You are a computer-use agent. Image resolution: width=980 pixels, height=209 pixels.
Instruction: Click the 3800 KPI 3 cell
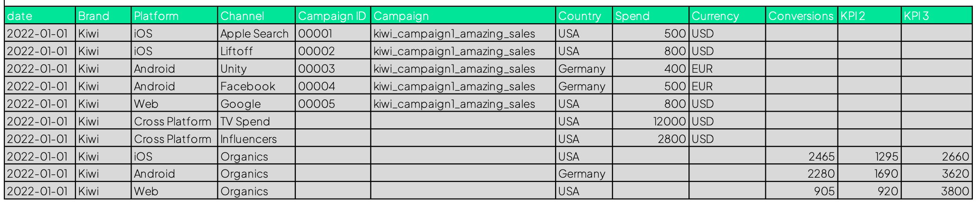[x=936, y=191]
